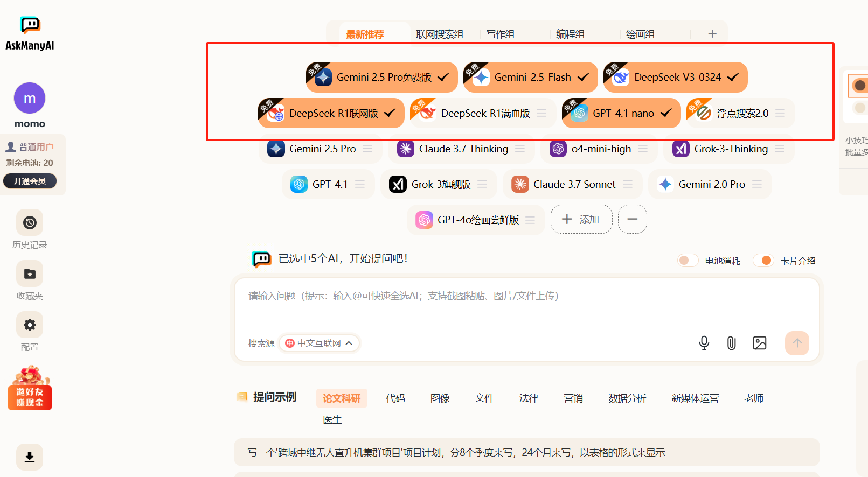This screenshot has width=868, height=477.
Task: Toggle the 卡片介绍 switch
Action: pyautogui.click(x=763, y=261)
